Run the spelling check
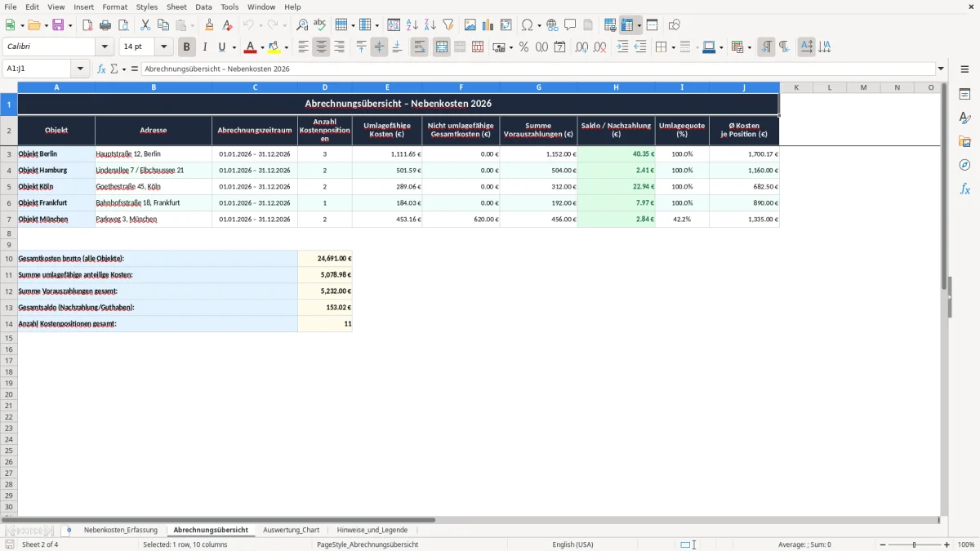Viewport: 980px width, 551px height. tap(320, 25)
